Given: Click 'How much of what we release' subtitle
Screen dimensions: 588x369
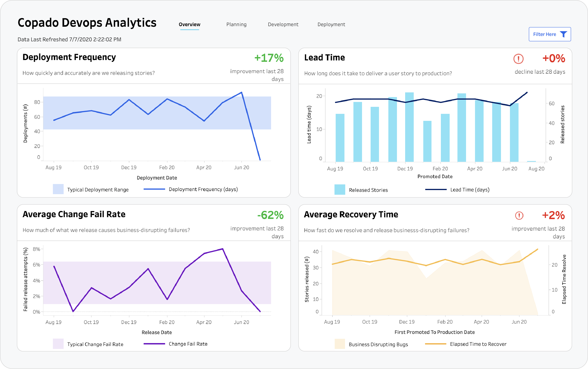Looking at the screenshot, I should [106, 230].
